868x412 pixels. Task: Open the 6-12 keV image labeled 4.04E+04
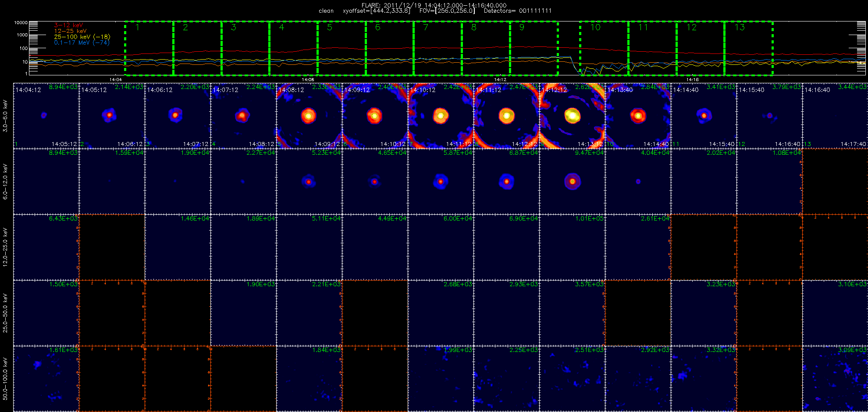638,181
